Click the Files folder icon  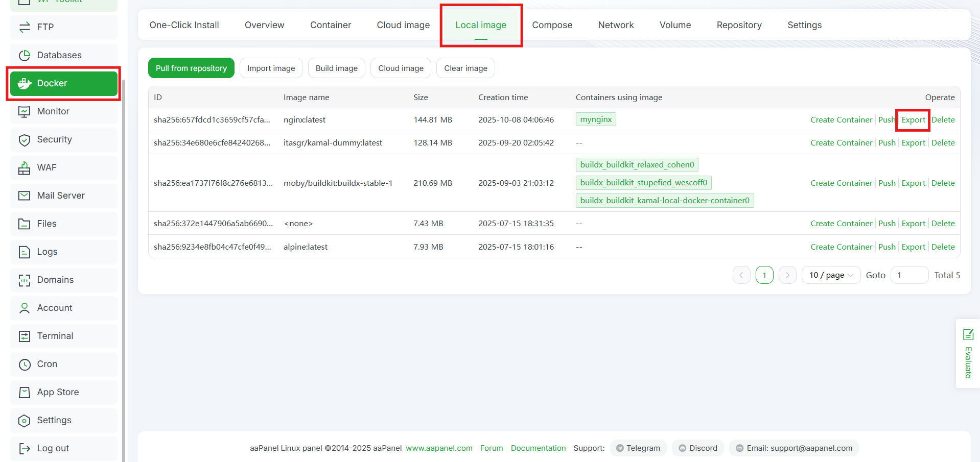(25, 224)
